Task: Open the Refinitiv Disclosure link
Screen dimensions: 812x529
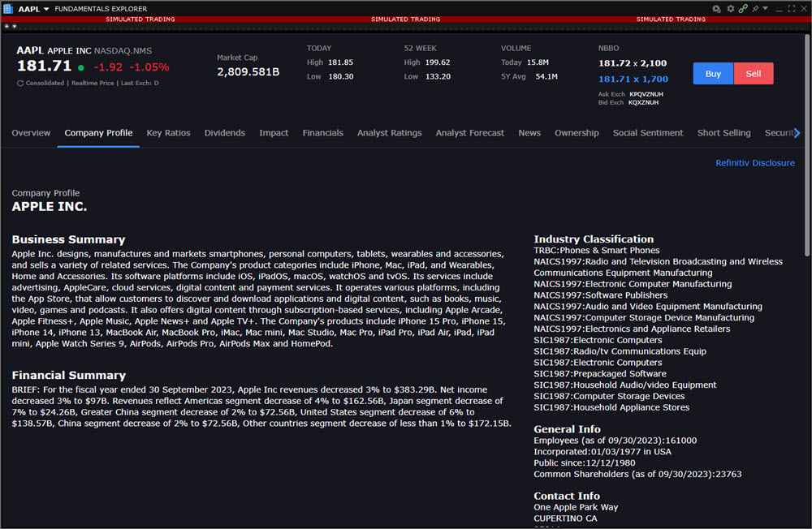Action: point(755,163)
